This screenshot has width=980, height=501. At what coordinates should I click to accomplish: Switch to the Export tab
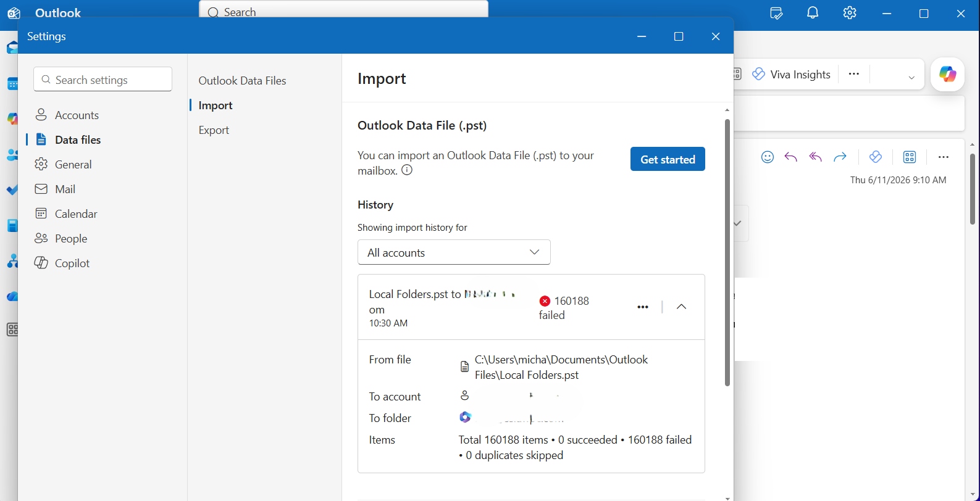point(214,130)
